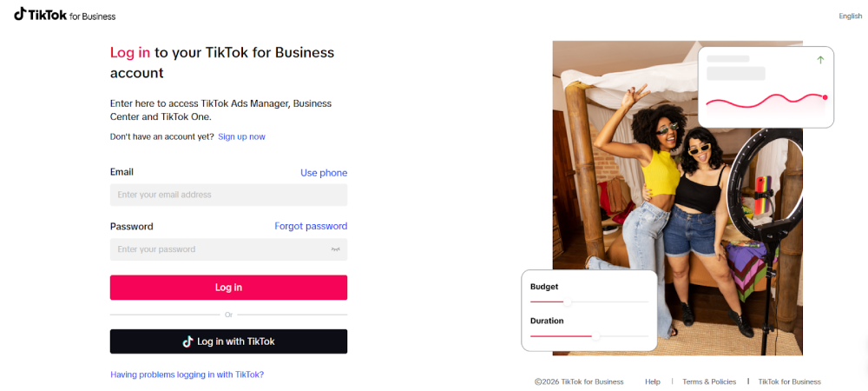Open the English language selector
The height and width of the screenshot is (391, 868).
[x=850, y=17]
